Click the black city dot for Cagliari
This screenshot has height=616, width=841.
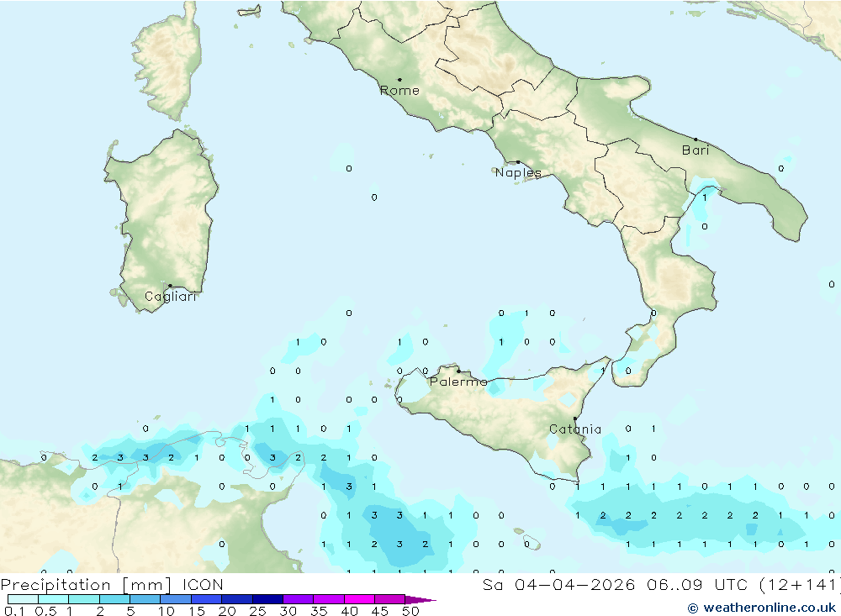170,286
